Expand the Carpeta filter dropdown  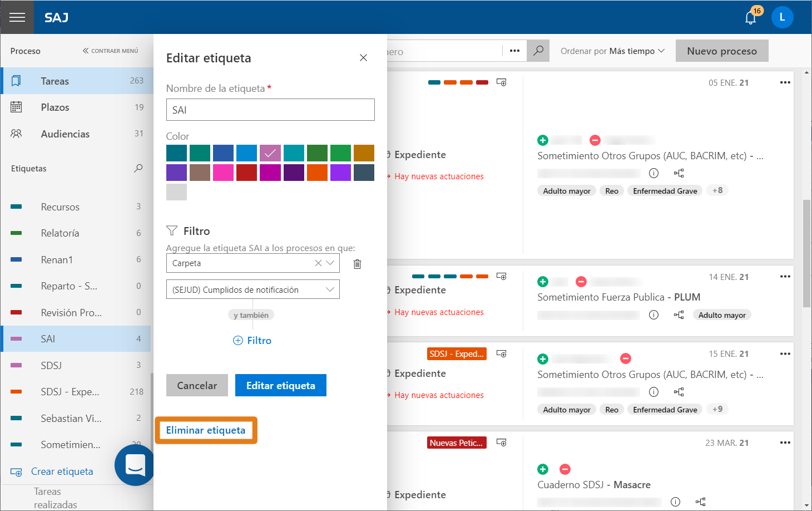point(330,263)
